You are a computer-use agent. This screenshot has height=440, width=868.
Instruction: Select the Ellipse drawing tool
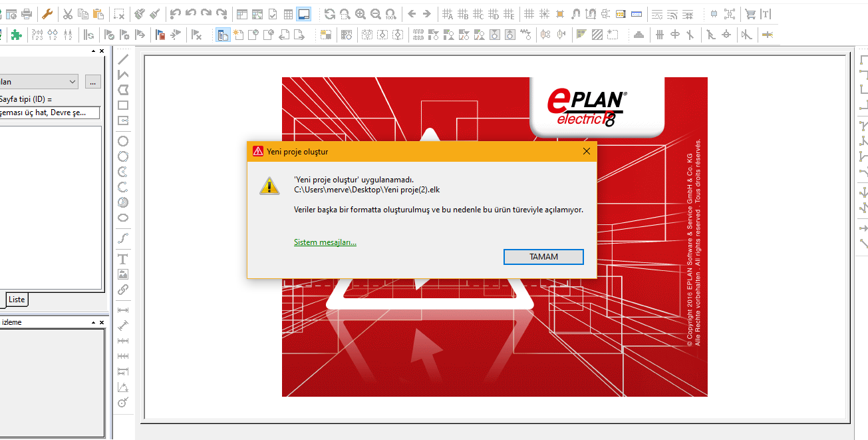[x=123, y=218]
